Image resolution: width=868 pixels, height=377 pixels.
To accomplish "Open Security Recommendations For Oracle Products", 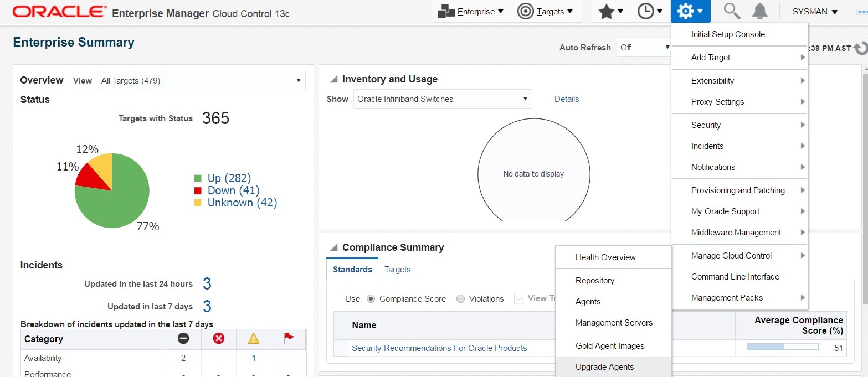I will (x=439, y=348).
